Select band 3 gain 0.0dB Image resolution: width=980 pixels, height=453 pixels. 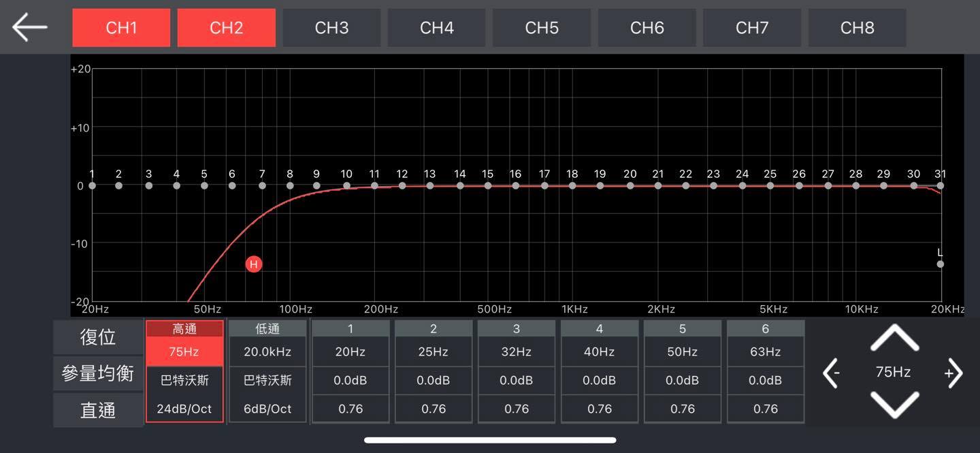[517, 381]
